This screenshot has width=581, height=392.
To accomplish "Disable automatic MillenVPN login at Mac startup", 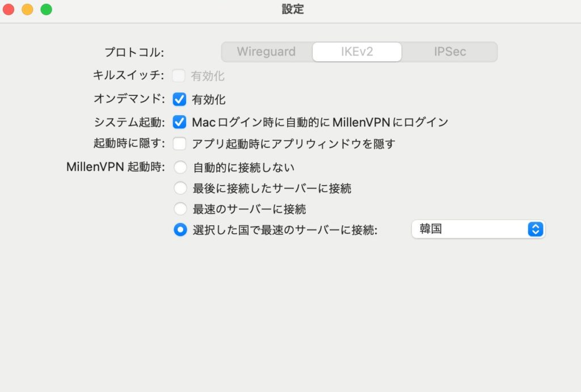I will pyautogui.click(x=180, y=121).
